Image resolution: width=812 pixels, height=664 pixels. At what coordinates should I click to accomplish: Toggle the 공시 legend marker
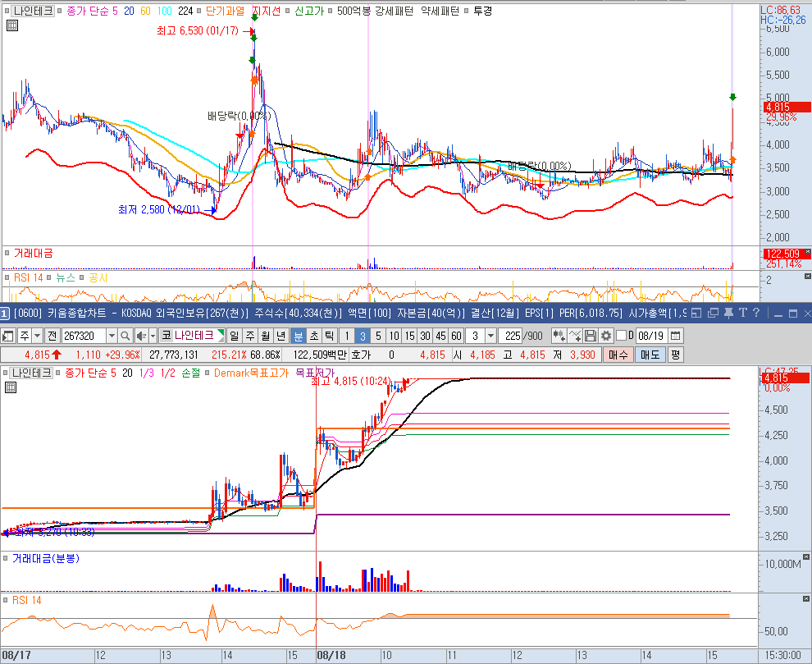click(x=82, y=278)
